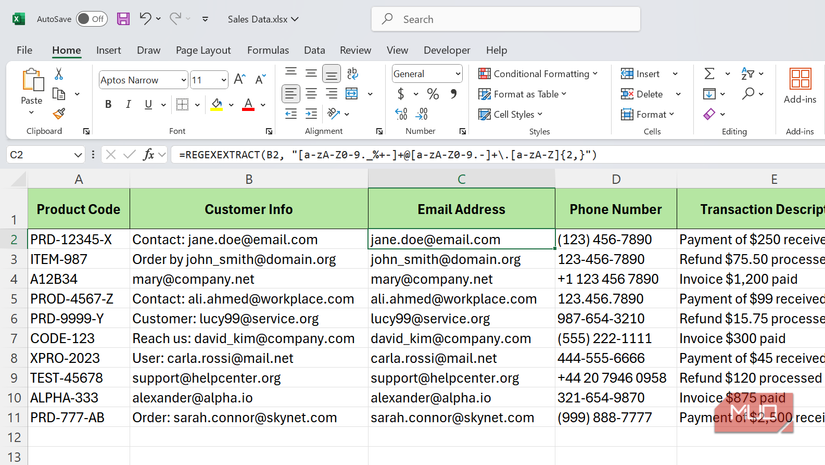
Task: Click the Insert cells button
Action: tap(640, 74)
